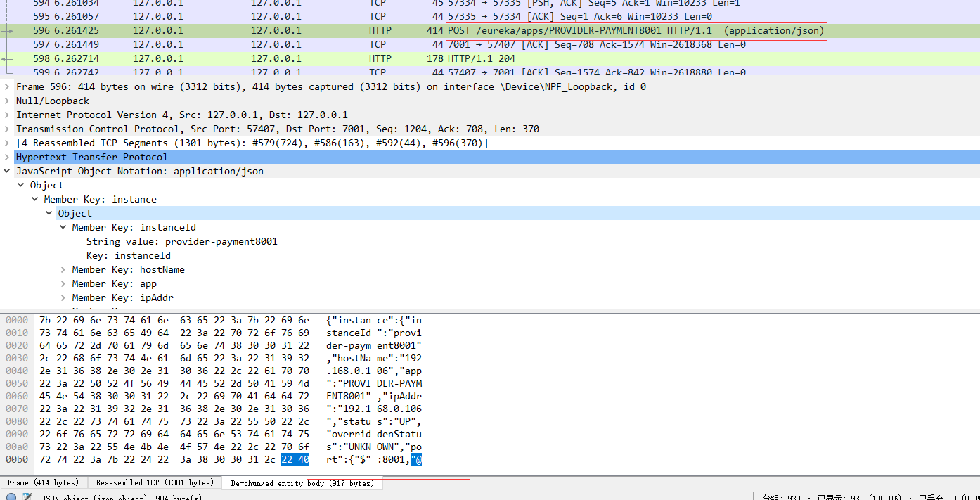
Task: Collapse Member Key: instanceId node
Action: pyautogui.click(x=63, y=227)
